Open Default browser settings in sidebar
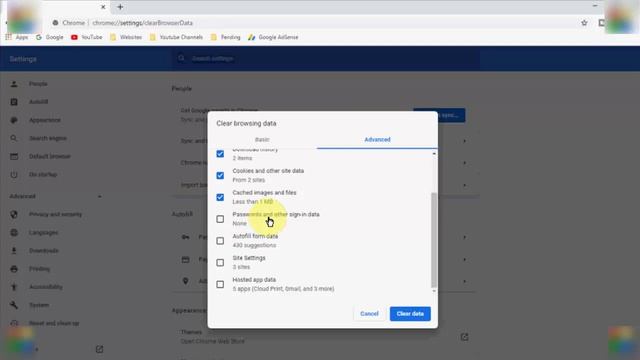This screenshot has height=360, width=640. [49, 156]
